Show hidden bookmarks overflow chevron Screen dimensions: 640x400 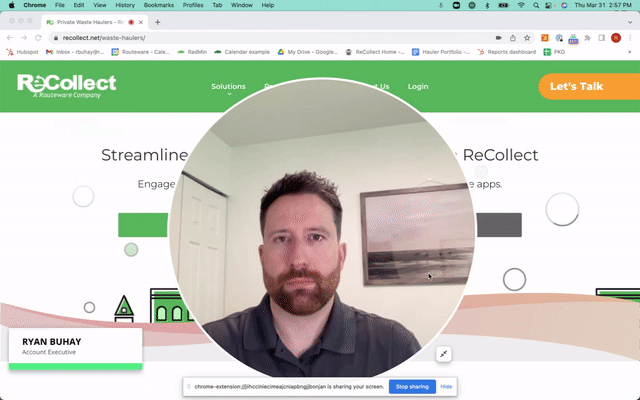(629, 52)
